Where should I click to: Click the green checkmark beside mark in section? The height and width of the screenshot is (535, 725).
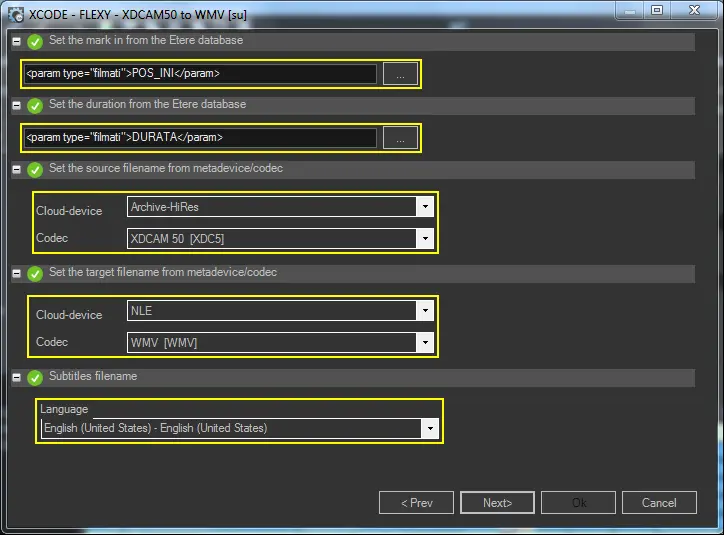click(x=35, y=42)
